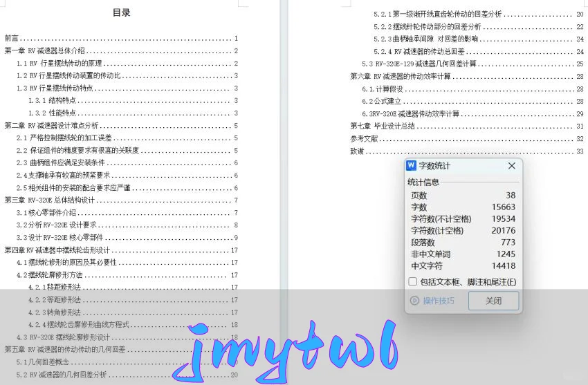Go to 5.3 RV-320E-129 减速器几何回差计算 entry
The height and width of the screenshot is (385, 588).
coord(473,64)
